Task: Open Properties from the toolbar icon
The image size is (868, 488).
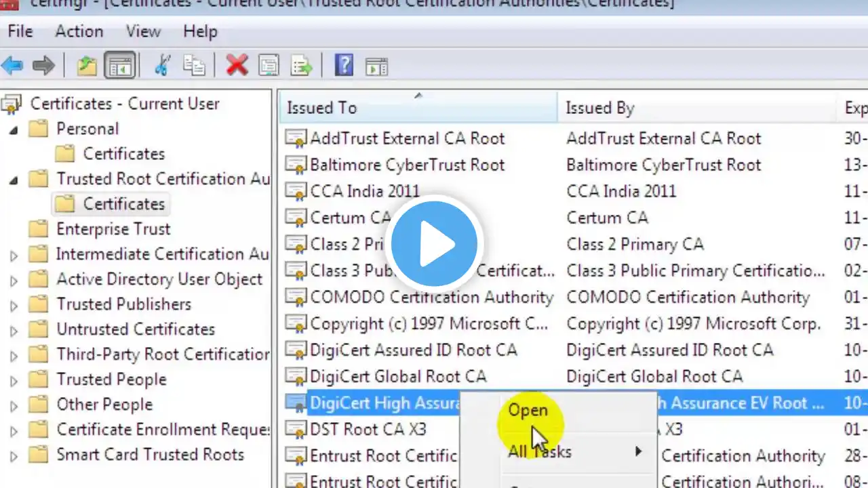Action: click(269, 66)
